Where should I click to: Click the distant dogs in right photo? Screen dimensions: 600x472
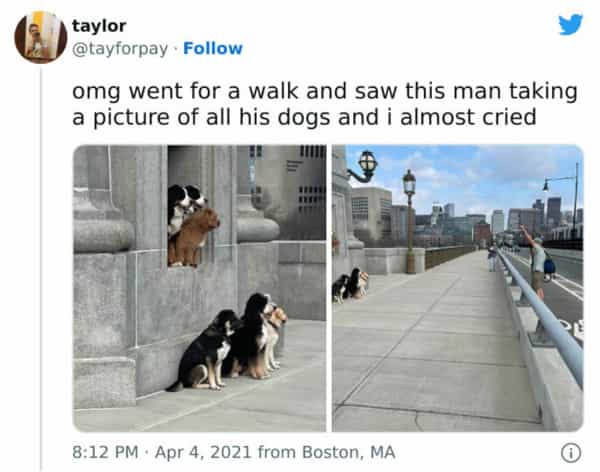(x=350, y=285)
